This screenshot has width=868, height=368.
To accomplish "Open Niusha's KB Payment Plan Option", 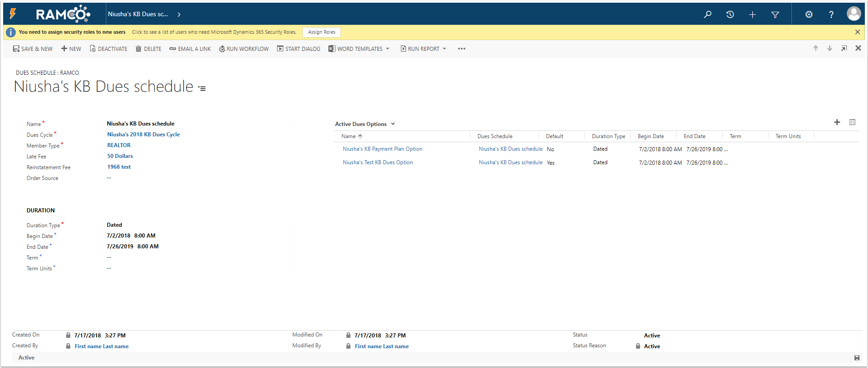I will (382, 149).
